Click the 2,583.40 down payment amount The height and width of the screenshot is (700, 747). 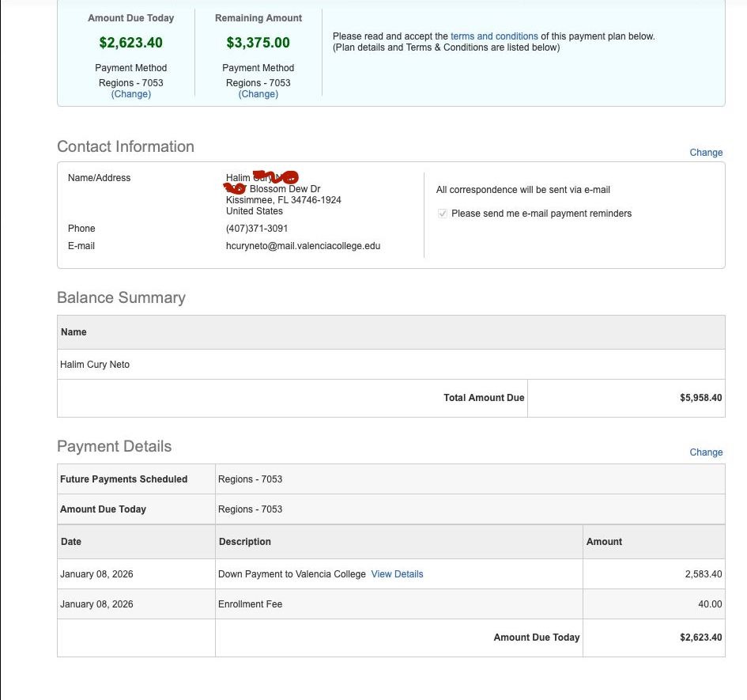(x=703, y=574)
